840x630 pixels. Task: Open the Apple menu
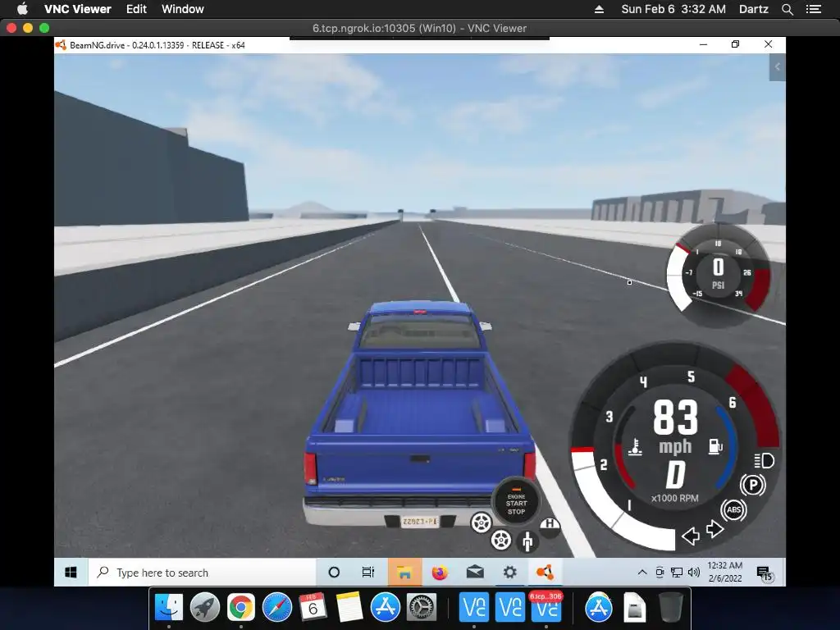click(22, 8)
